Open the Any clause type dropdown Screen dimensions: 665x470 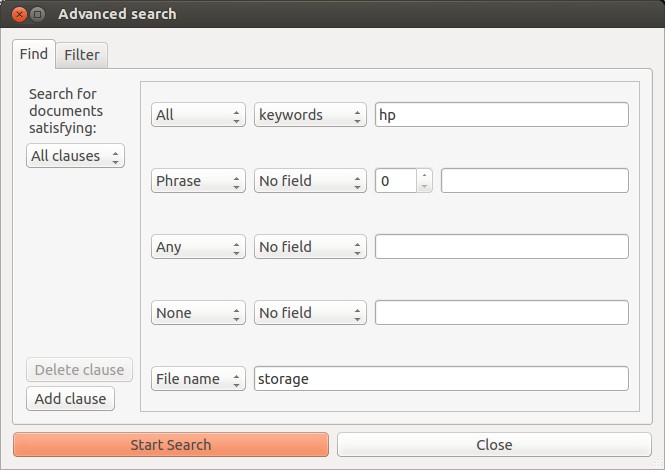(198, 246)
